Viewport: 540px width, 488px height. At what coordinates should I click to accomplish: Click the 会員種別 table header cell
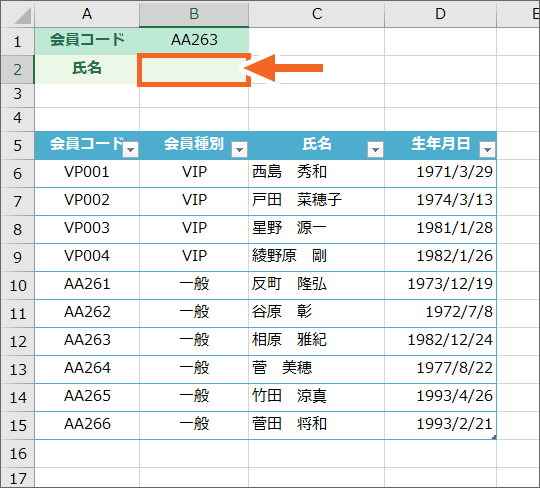[194, 145]
